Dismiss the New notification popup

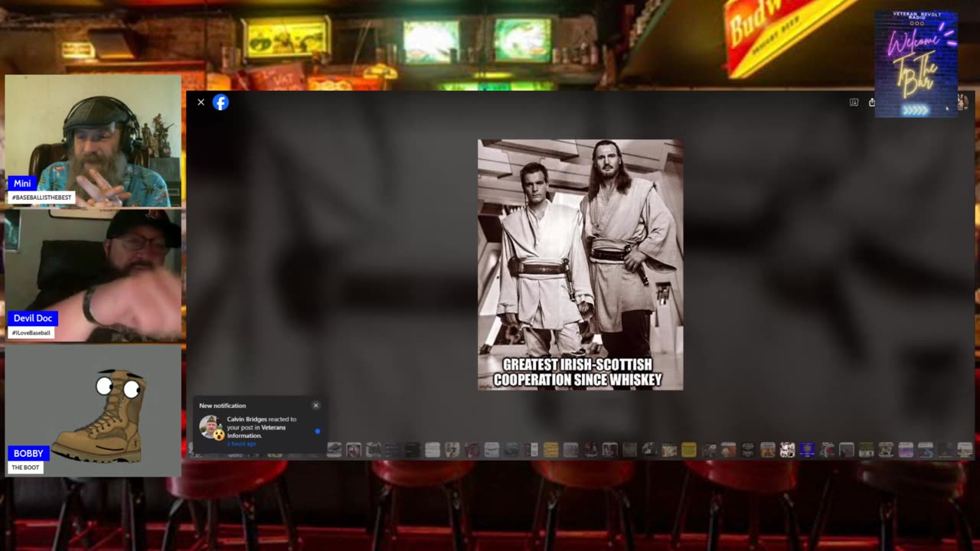point(315,406)
